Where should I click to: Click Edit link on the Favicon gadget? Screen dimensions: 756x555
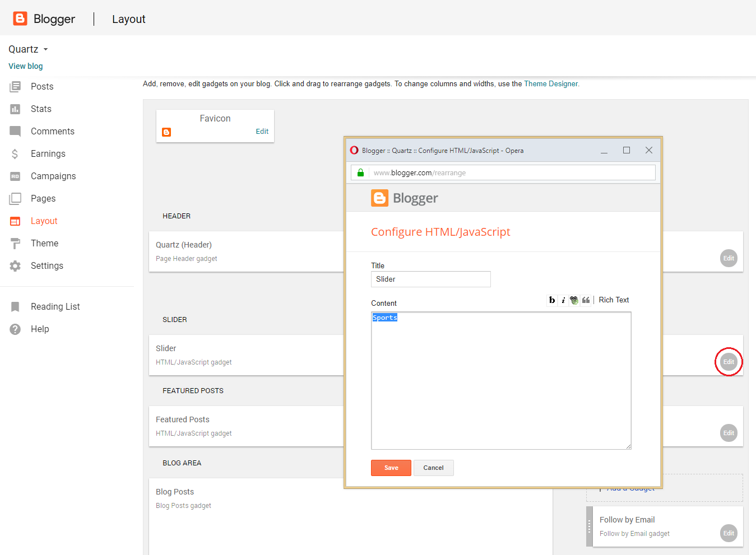[262, 132]
